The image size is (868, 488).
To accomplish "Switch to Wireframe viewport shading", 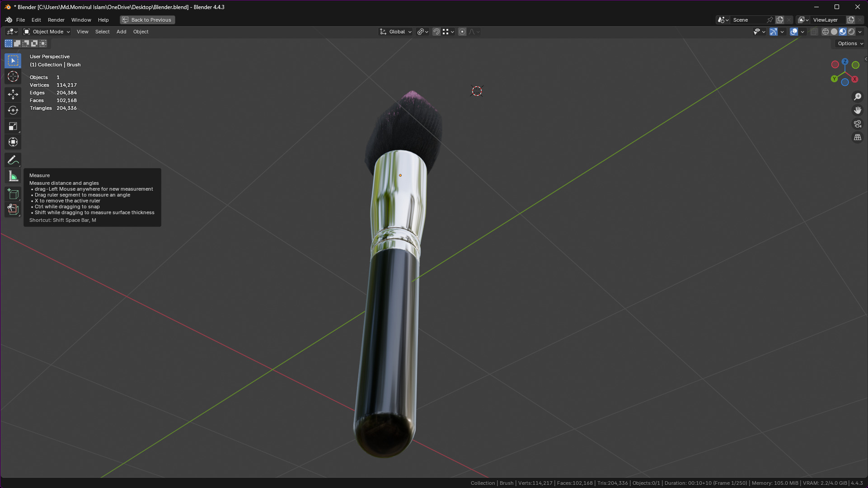I will [x=826, y=32].
